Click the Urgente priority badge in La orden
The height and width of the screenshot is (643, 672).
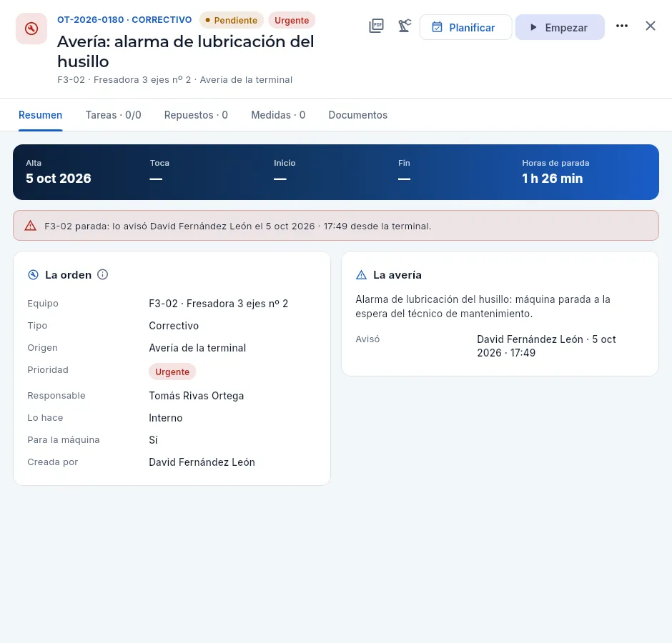coord(172,372)
